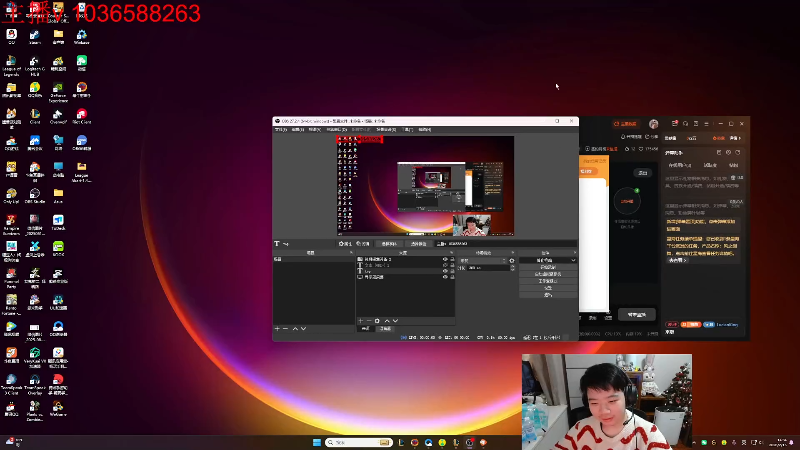Open transition properties gear beside transition dropdown
This screenshot has height=450, width=800.
[512, 261]
